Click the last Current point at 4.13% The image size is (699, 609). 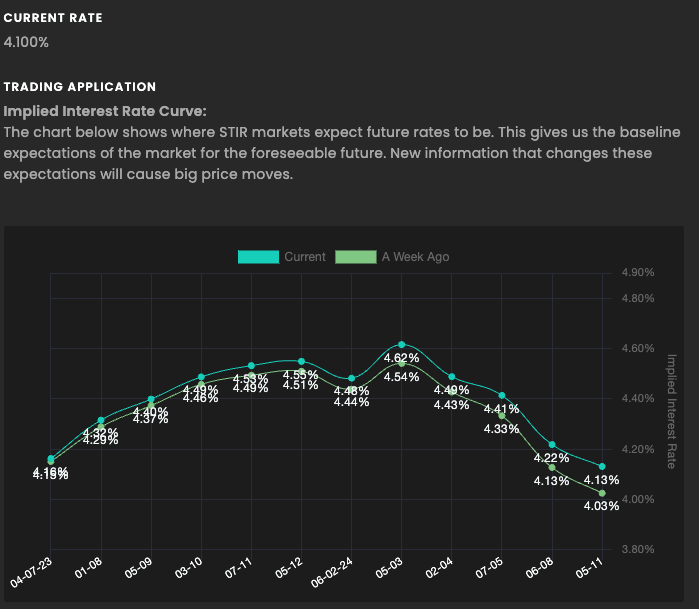[x=602, y=467]
